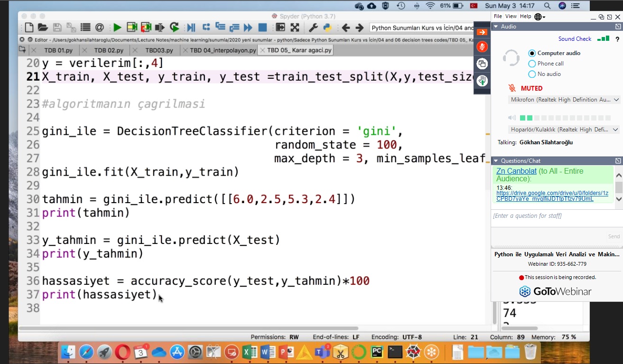This screenshot has height=364, width=623.
Task: Unmute using the red microphone button
Action: click(x=482, y=47)
